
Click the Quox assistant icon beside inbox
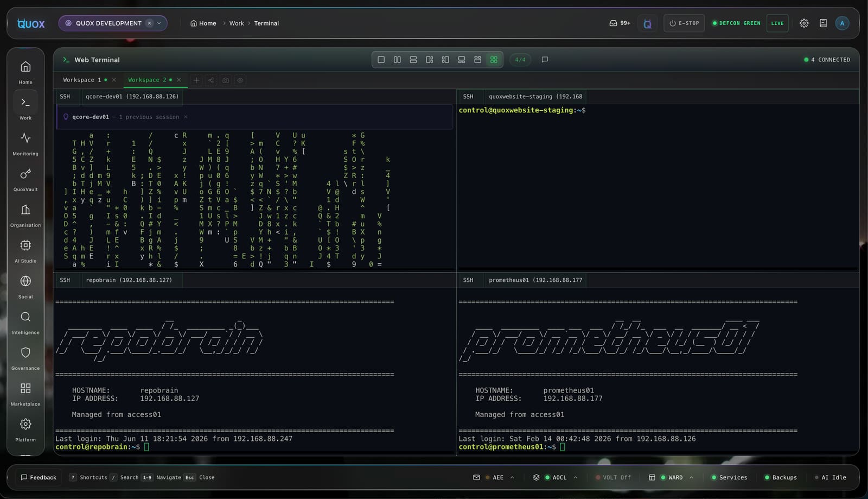(x=647, y=23)
